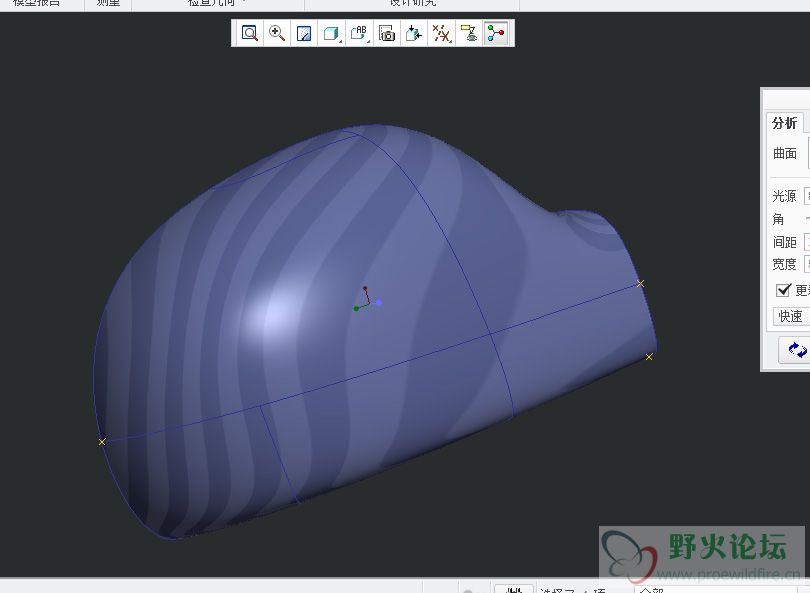Toggle the annotation display icon
This screenshot has width=810, height=593.
coord(468,34)
